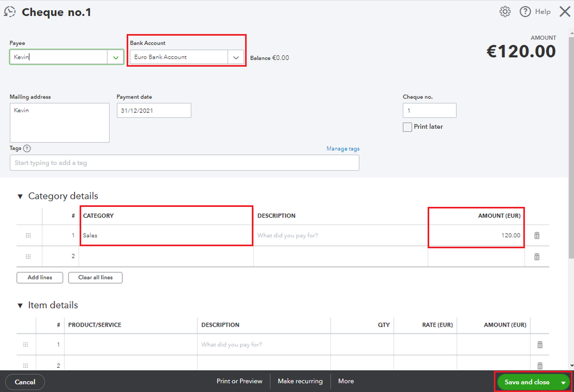574x392 pixels.
Task: Click the AMOUNT (EUR) category column header
Action: (499, 216)
